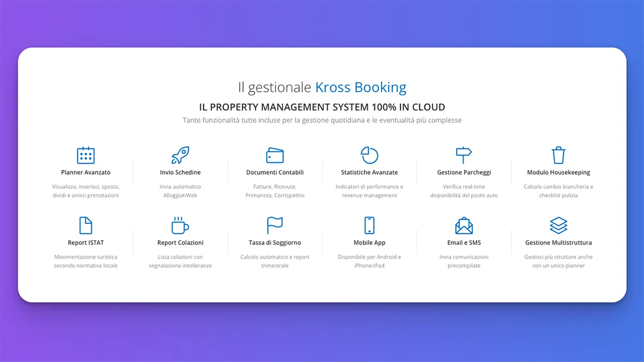
Task: Click the Report Colazioni coffee cup icon
Action: point(180,225)
